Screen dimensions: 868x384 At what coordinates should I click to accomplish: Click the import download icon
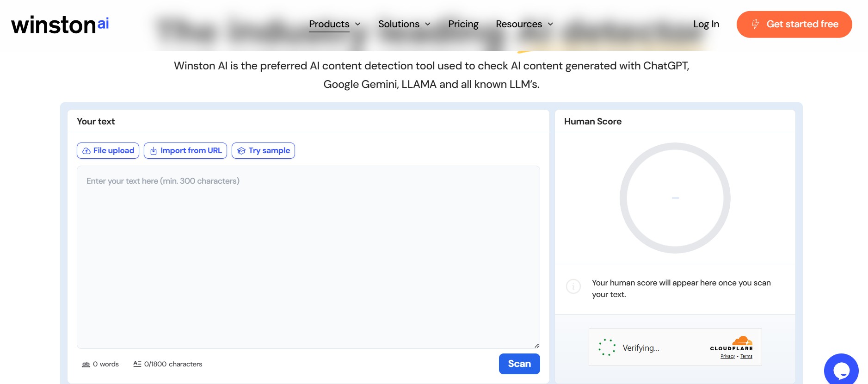pyautogui.click(x=154, y=151)
